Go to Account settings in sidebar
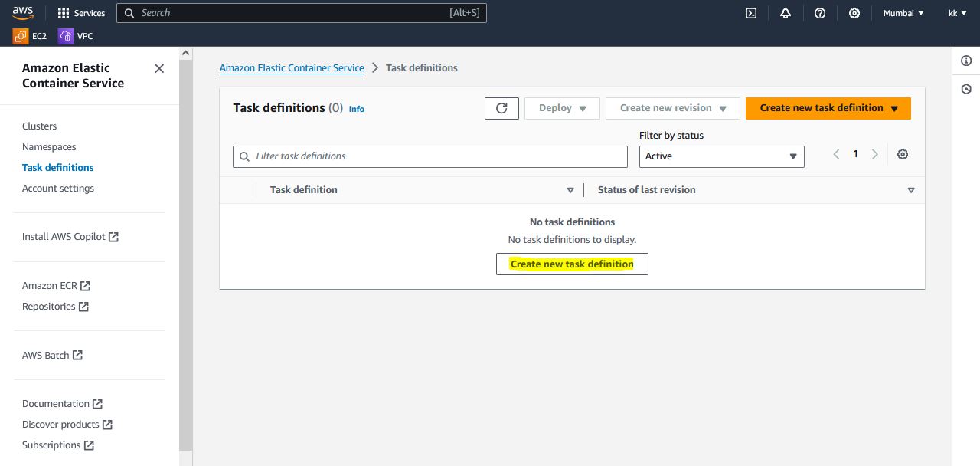 coord(58,189)
